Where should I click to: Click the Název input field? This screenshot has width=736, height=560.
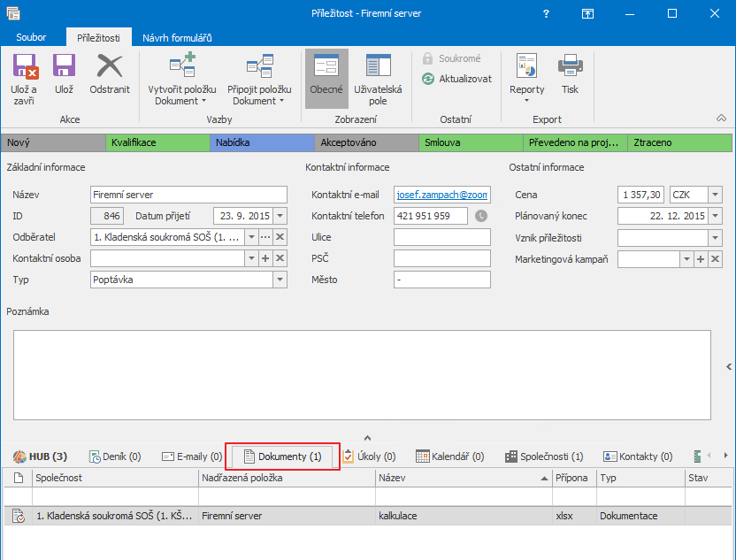point(188,195)
